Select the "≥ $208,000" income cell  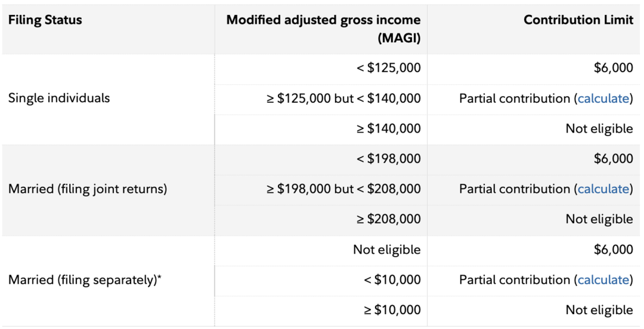click(x=388, y=219)
